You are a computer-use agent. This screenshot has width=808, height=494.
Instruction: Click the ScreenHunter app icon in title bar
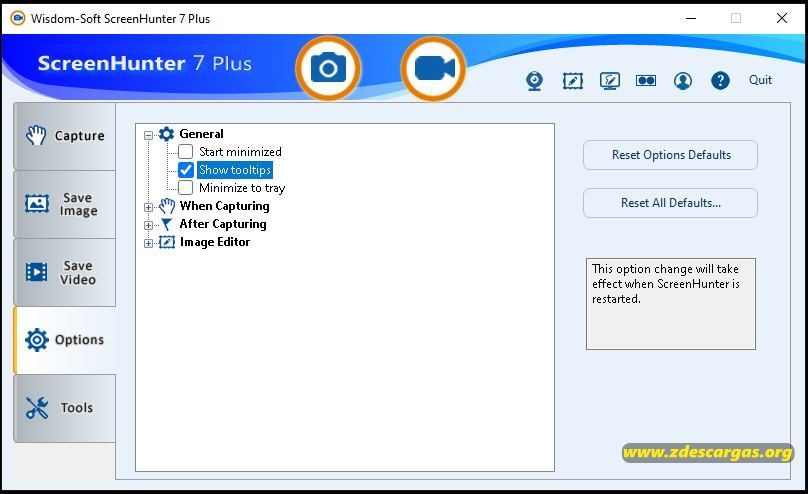(18, 19)
